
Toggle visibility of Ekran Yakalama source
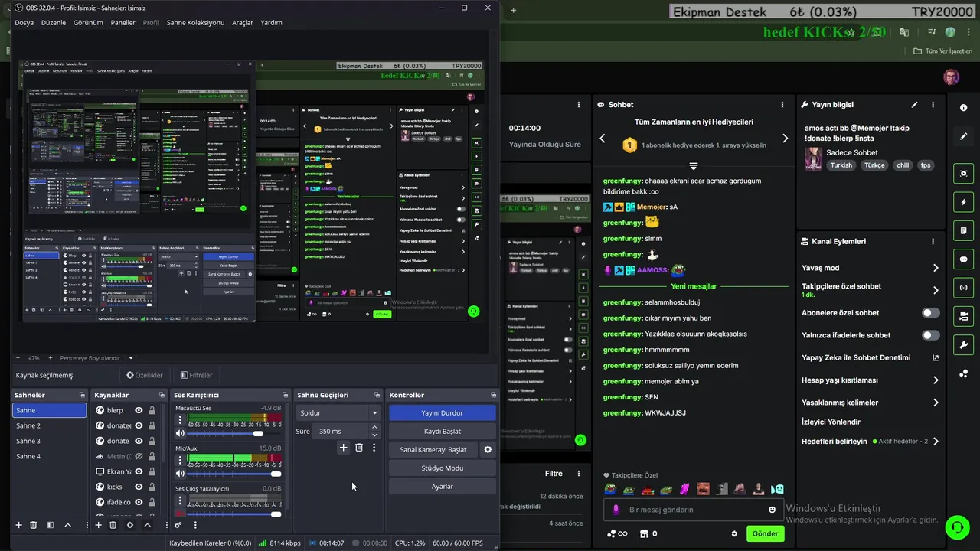(x=139, y=471)
